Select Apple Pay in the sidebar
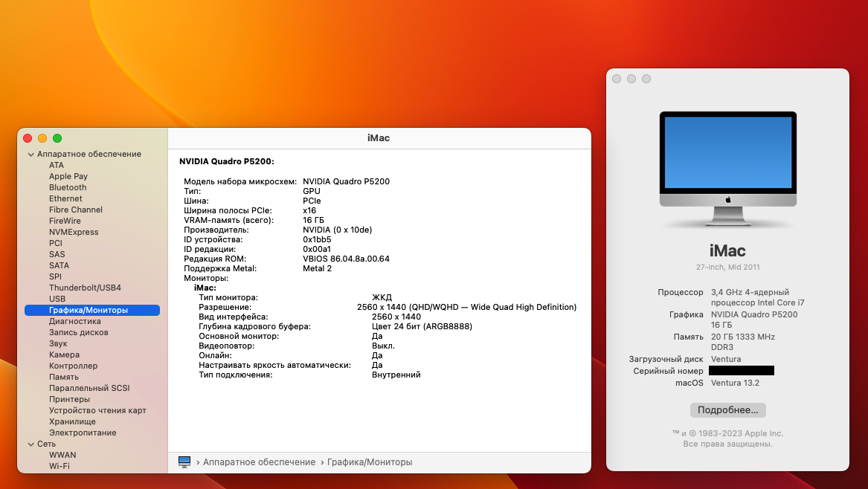868x489 pixels. (x=68, y=176)
